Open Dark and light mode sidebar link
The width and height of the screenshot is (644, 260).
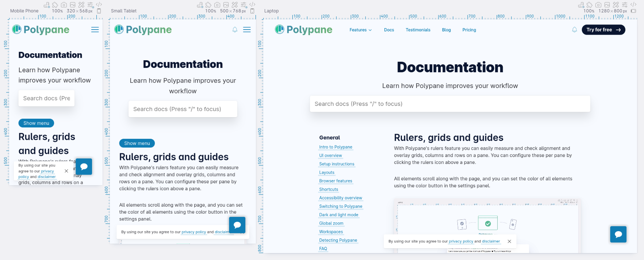(339, 215)
